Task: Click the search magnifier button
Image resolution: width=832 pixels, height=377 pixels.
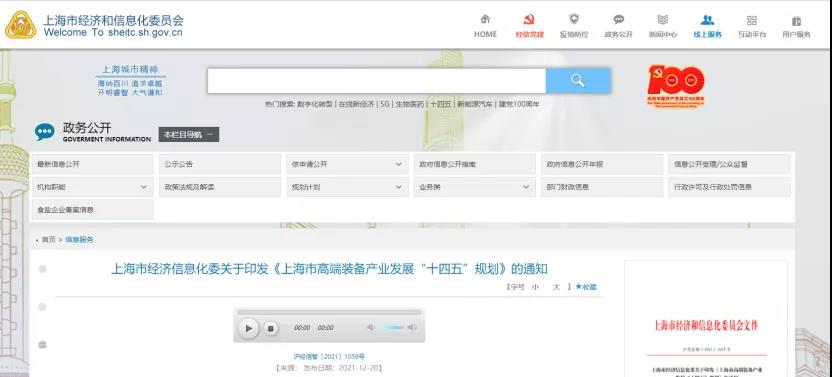Action: click(x=578, y=81)
